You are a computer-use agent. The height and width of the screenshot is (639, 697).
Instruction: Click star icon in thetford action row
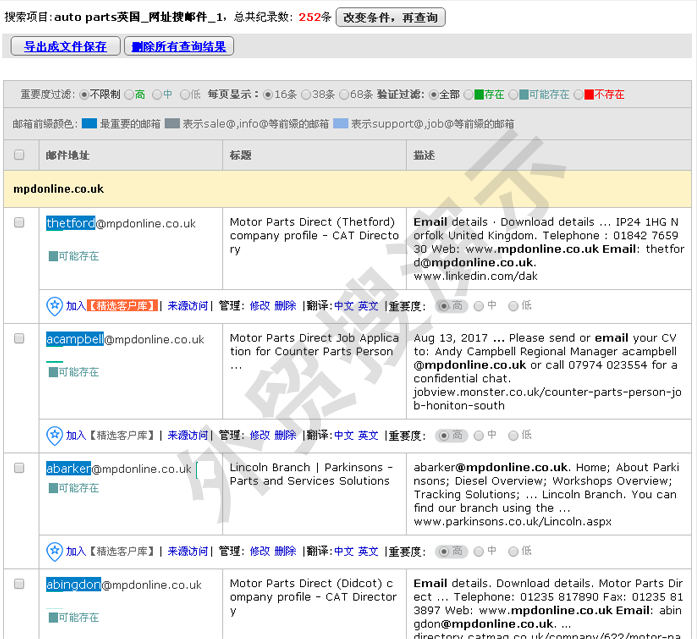[x=55, y=306]
